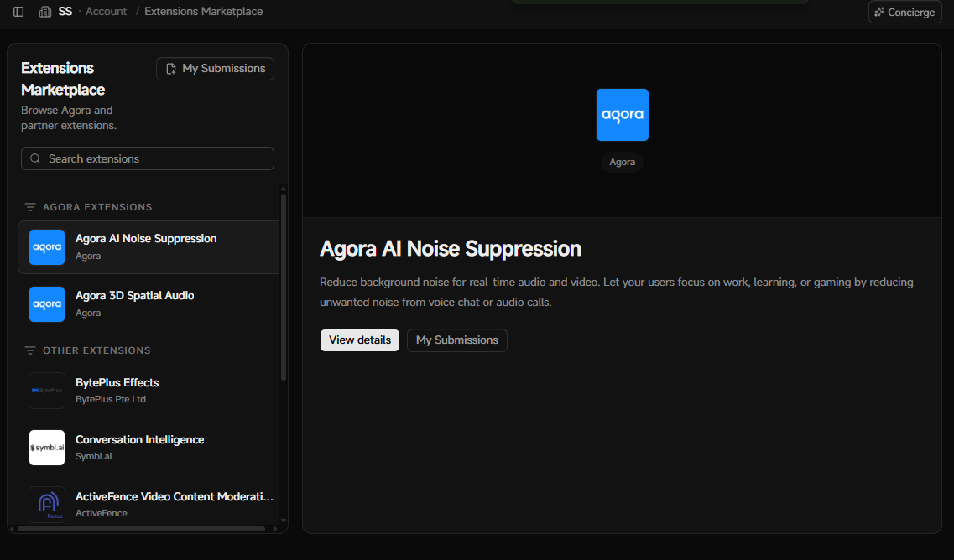The height and width of the screenshot is (560, 954).
Task: Click the Other Extensions filter icon
Action: 30,350
